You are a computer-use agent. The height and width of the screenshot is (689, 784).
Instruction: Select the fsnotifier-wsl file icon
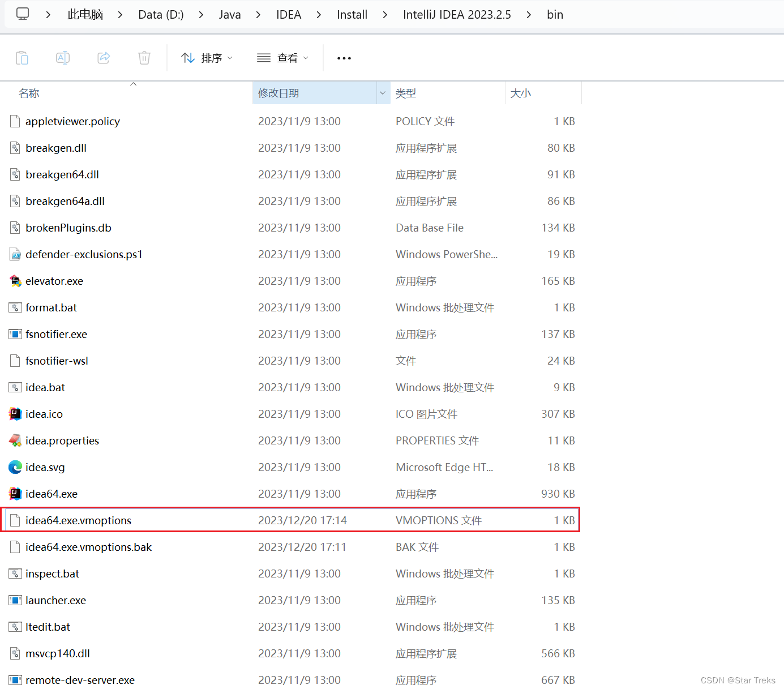(15, 361)
